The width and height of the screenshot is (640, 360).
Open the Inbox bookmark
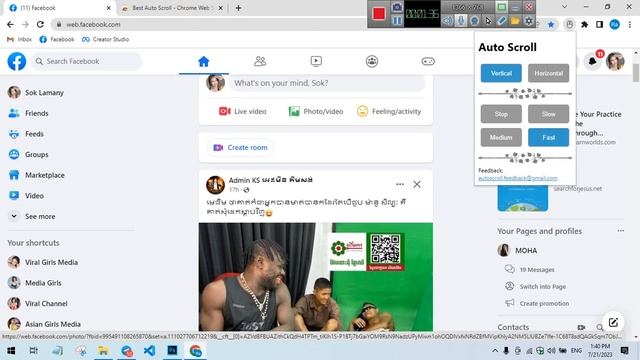click(20, 39)
